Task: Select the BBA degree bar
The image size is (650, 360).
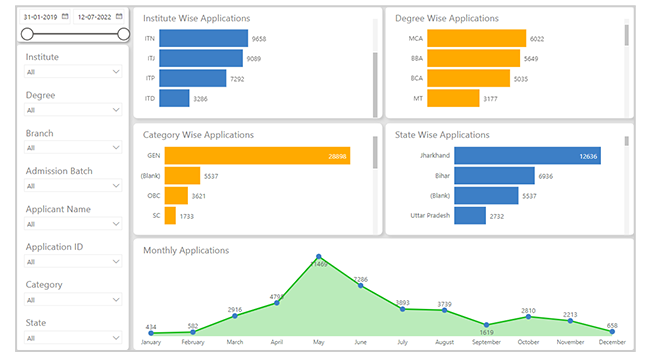Action: point(473,58)
